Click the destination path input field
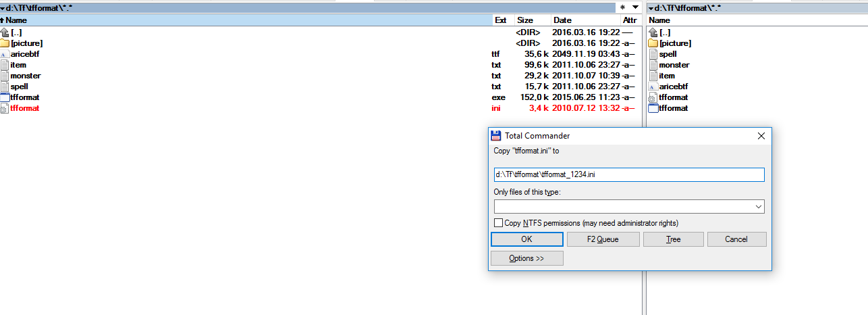The width and height of the screenshot is (868, 315). (628, 174)
